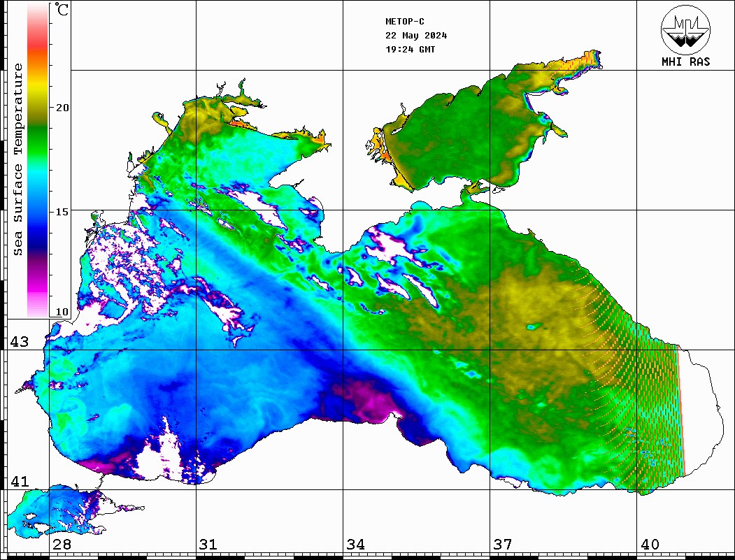The height and width of the screenshot is (560, 735).
Task: Click the longitude label 37
Action: click(503, 545)
